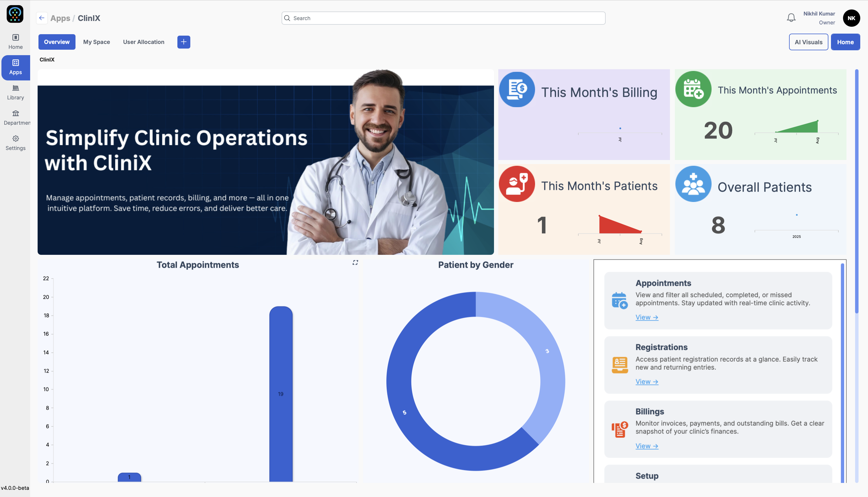The height and width of the screenshot is (497, 868).
Task: Open the User Allocation tab
Action: pos(144,42)
